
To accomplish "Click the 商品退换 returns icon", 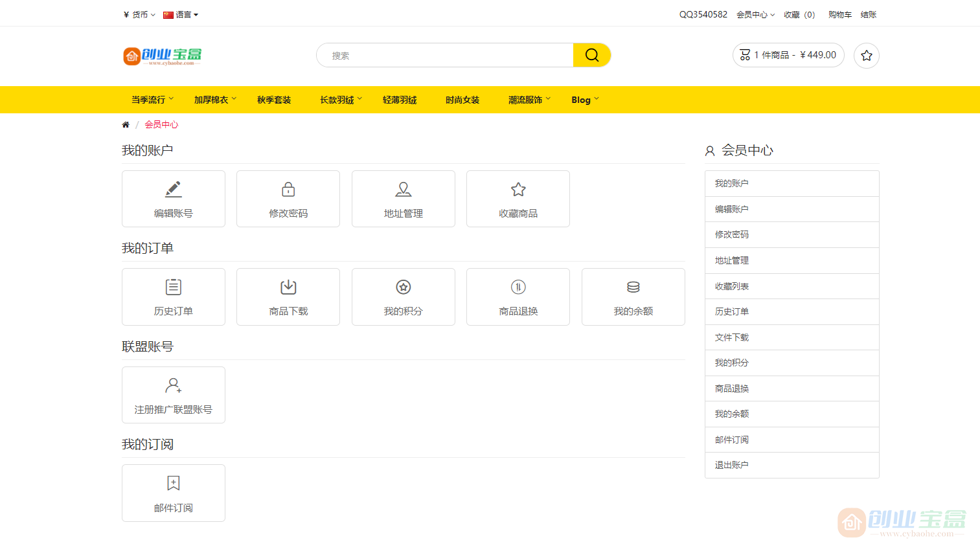I will 518,287.
